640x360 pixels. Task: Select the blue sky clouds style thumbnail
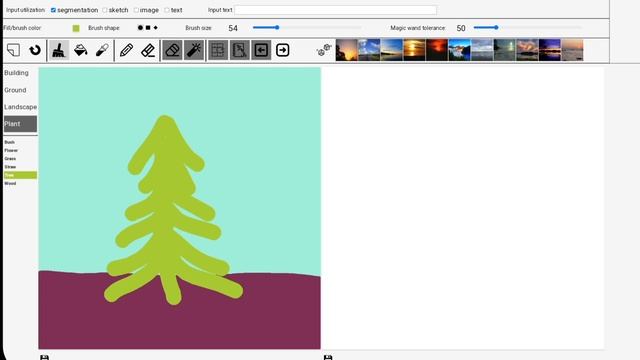[369, 50]
